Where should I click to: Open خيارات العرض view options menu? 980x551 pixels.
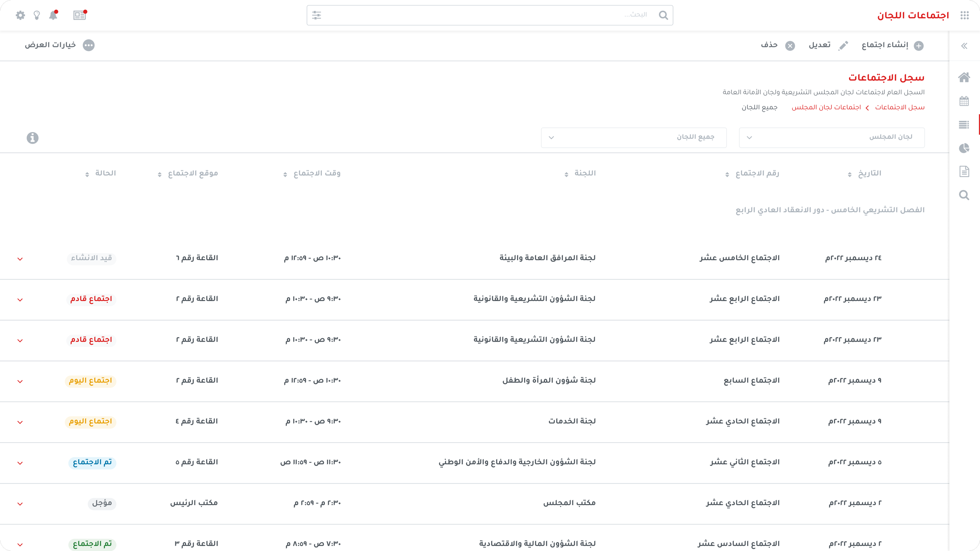[59, 45]
